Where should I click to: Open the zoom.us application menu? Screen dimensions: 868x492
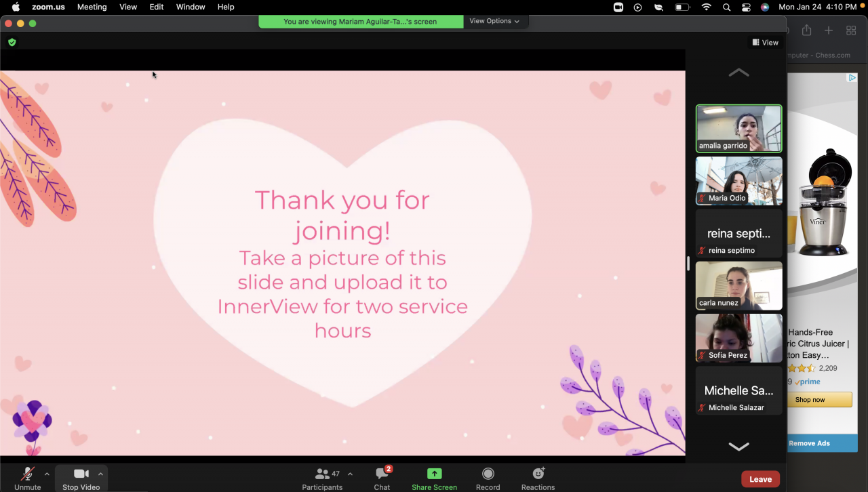click(50, 7)
